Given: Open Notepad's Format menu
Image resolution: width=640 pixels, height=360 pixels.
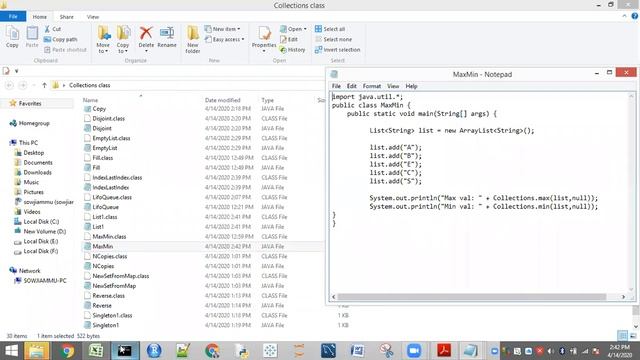Looking at the screenshot, I should click(x=372, y=86).
